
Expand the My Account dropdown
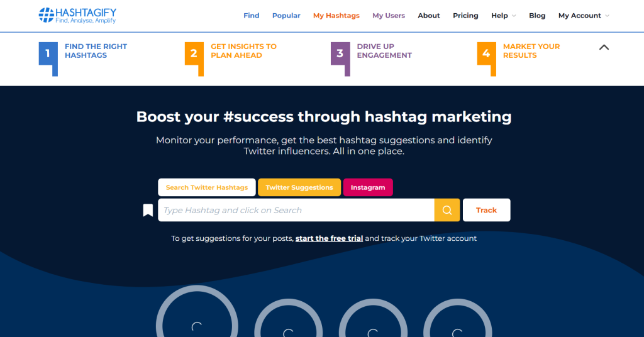[583, 16]
